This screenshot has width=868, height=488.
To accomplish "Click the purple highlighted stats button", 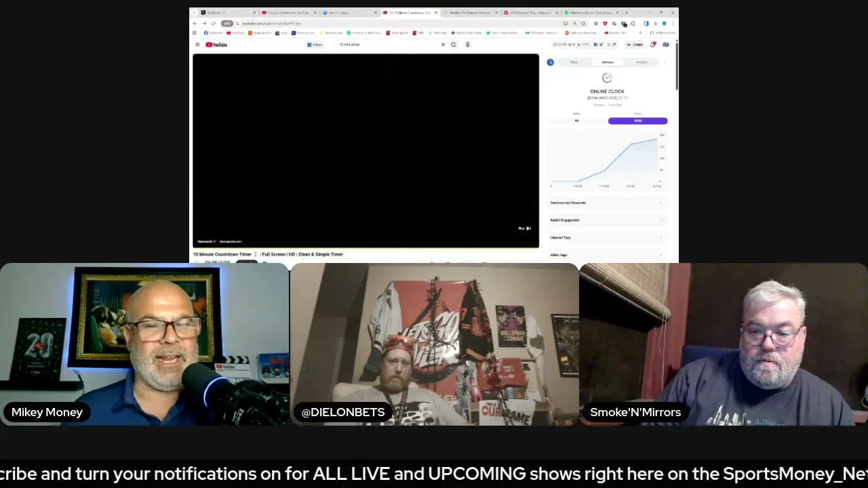I will pyautogui.click(x=637, y=121).
